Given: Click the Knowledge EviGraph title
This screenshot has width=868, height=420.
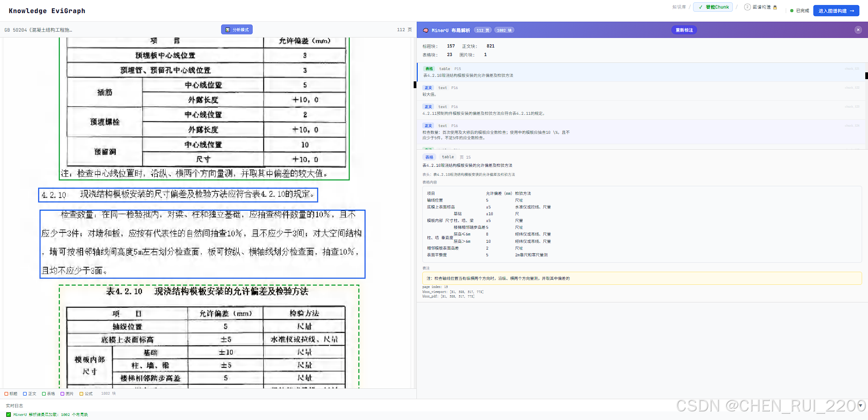Looking at the screenshot, I should point(47,11).
